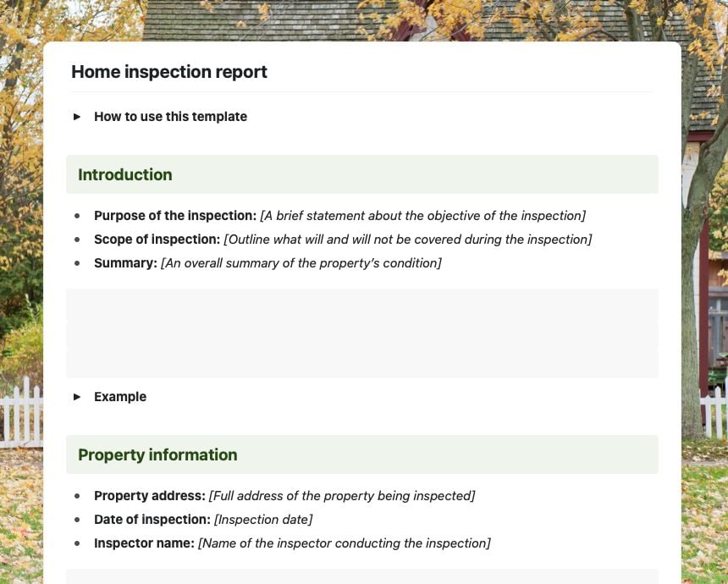Edit the property address placeholder
This screenshot has width=728, height=584.
tap(340, 496)
